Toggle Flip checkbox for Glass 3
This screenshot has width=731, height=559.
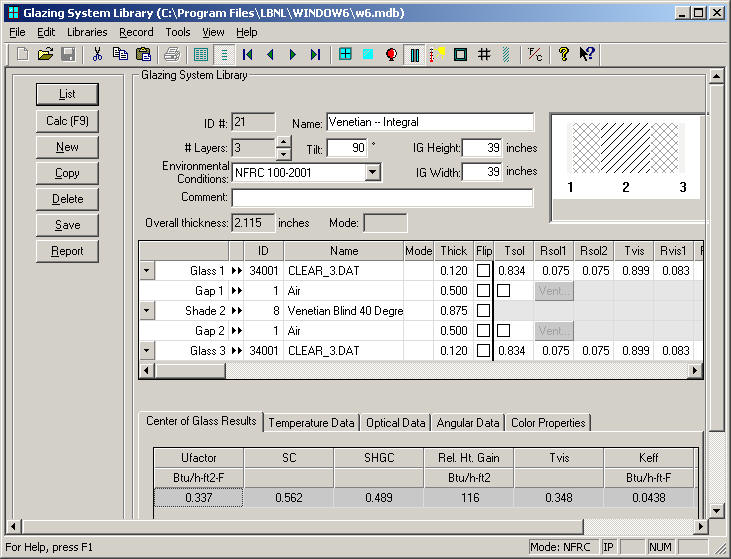coord(484,350)
